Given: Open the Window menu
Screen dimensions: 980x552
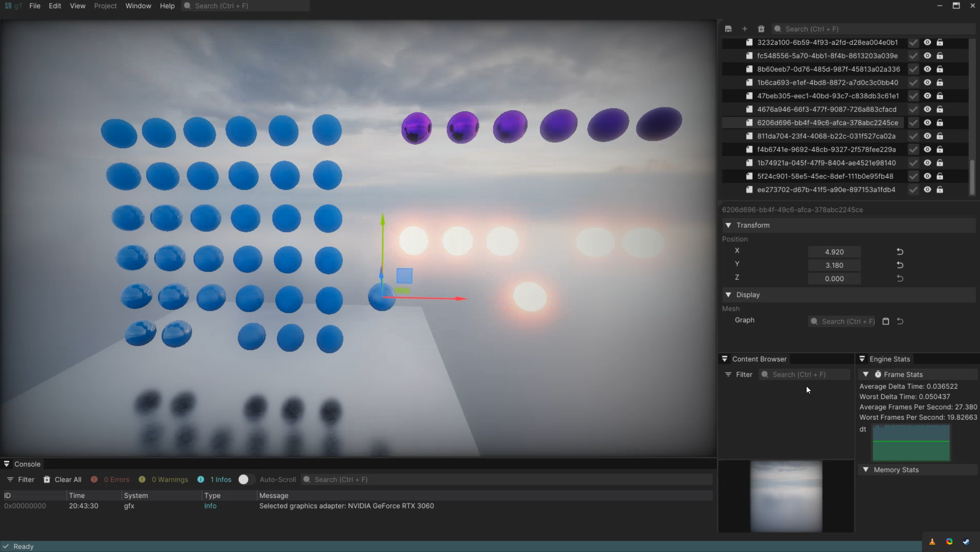Looking at the screenshot, I should point(138,6).
